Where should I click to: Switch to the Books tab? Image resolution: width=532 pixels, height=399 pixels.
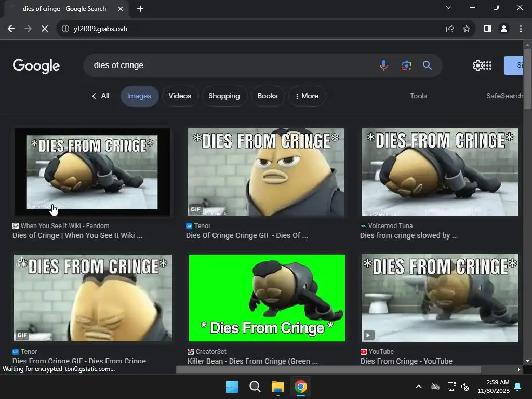(268, 96)
